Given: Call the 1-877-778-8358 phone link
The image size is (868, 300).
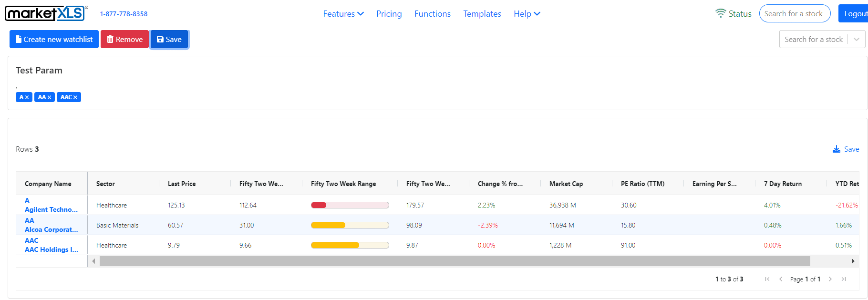Looking at the screenshot, I should pos(124,14).
